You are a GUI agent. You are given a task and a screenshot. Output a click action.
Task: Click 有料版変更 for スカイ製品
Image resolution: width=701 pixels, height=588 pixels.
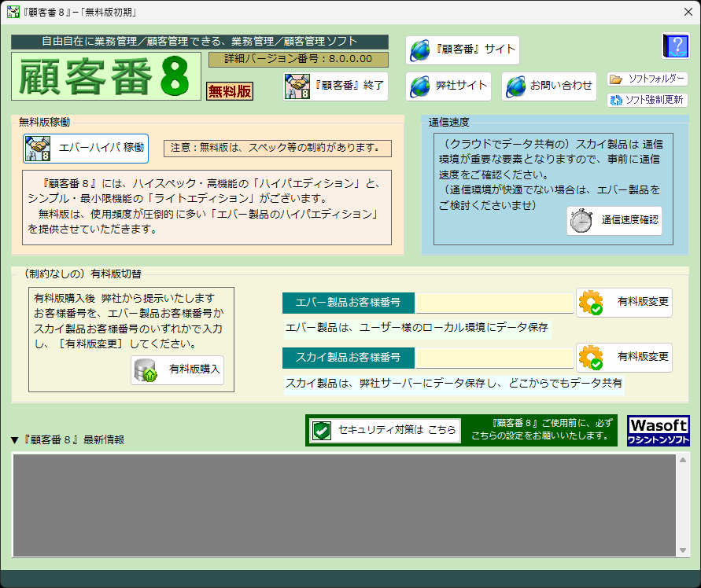pos(624,358)
